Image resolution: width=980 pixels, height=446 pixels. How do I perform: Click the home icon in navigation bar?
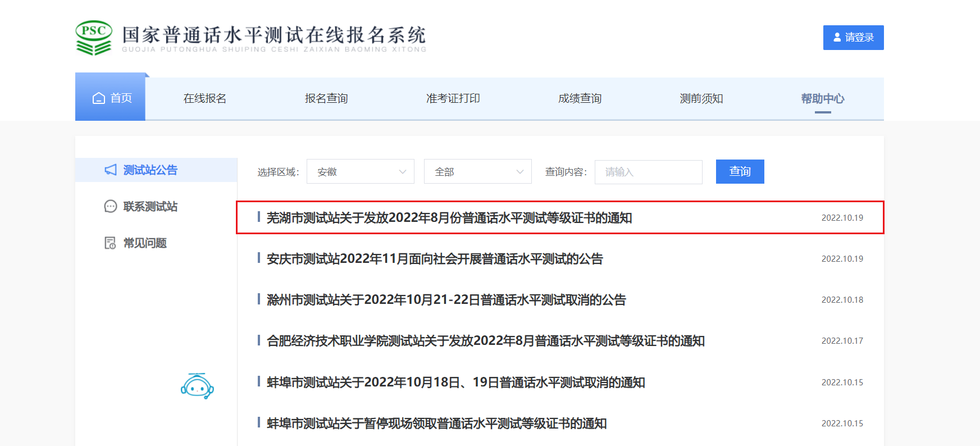99,98
